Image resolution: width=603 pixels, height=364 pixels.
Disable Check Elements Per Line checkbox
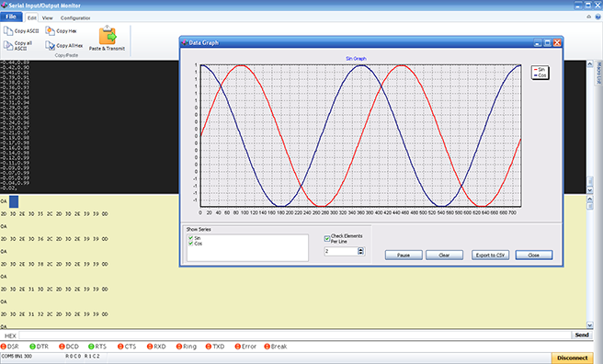pos(327,239)
